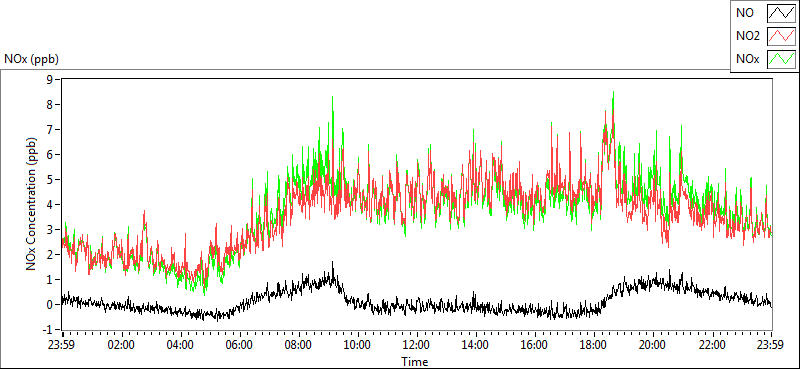Select the NOx legend label
Screen dimensions: 800x369
tap(746, 59)
